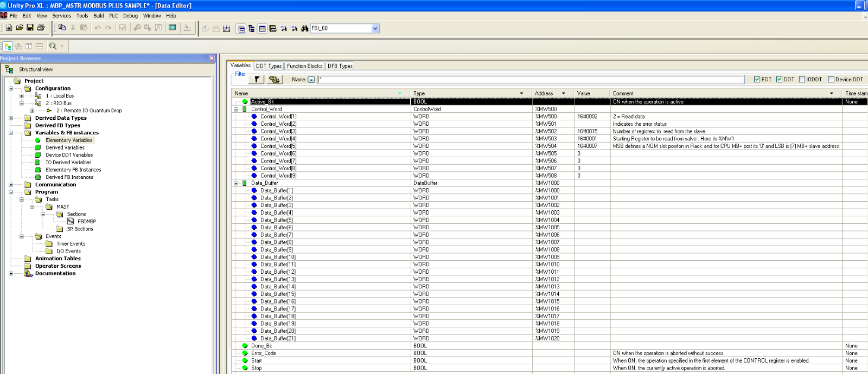This screenshot has width=868, height=374.
Task: Select Derived Variables in the tree
Action: point(65,147)
